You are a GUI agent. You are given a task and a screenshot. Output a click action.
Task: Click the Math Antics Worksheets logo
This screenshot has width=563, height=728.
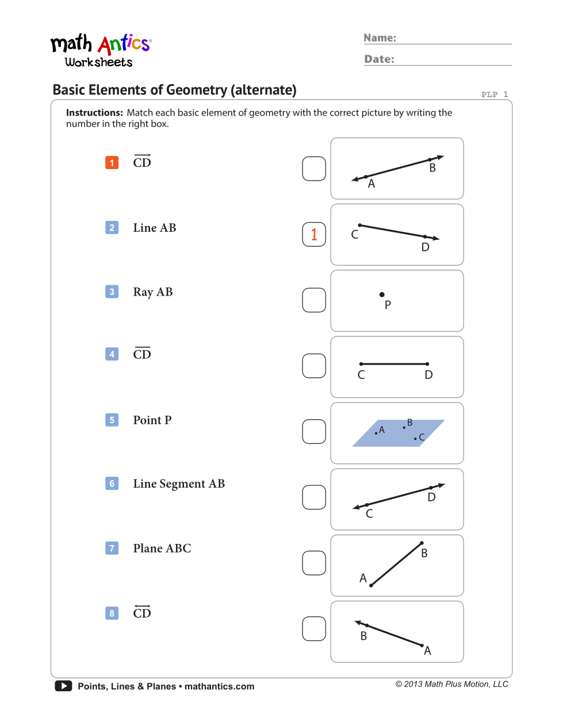coord(101,51)
